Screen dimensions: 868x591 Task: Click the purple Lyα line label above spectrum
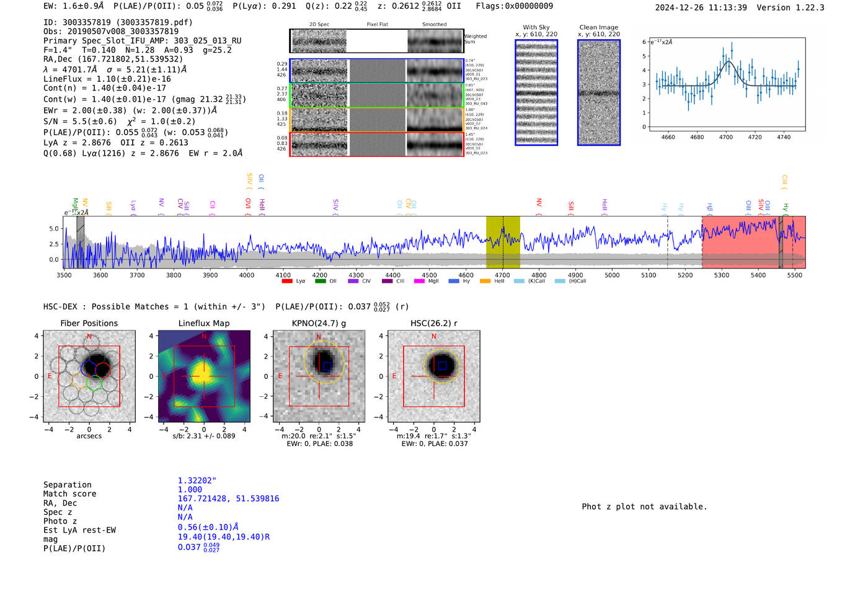point(133,206)
